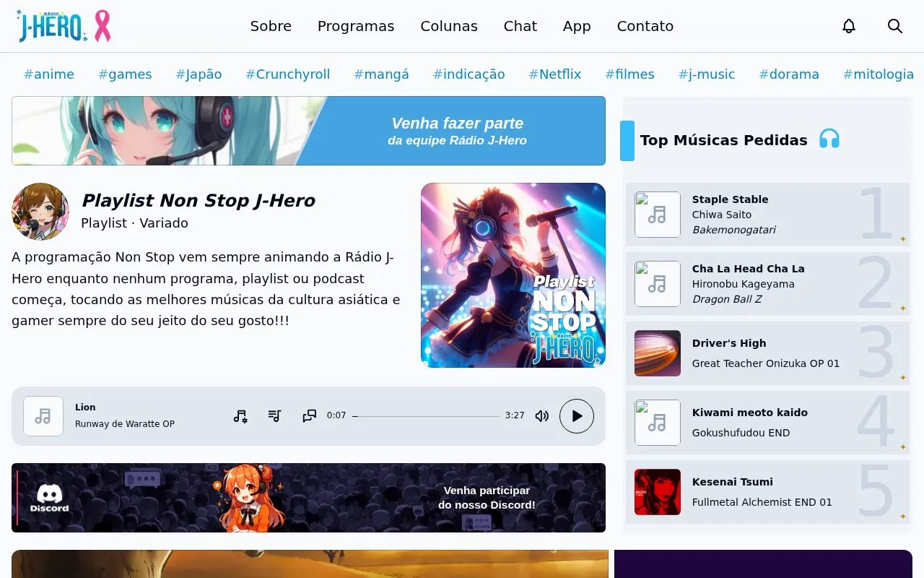Open the Sobre menu

pyautogui.click(x=271, y=26)
